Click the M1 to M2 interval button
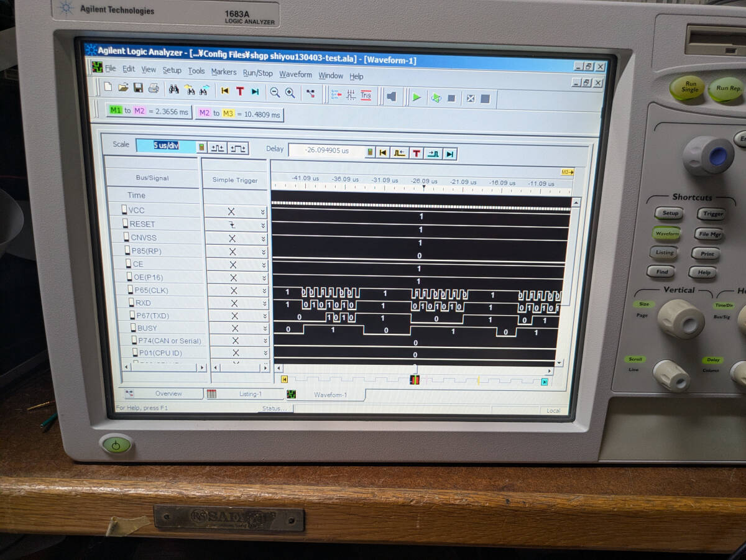Image resolution: width=746 pixels, height=560 pixels. tap(149, 111)
